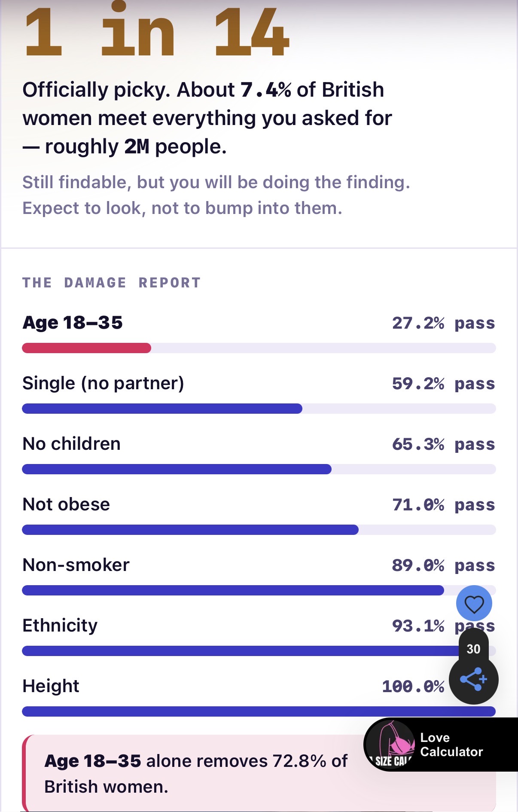This screenshot has width=518, height=812.
Task: Open the share button with plus
Action: coord(474,679)
